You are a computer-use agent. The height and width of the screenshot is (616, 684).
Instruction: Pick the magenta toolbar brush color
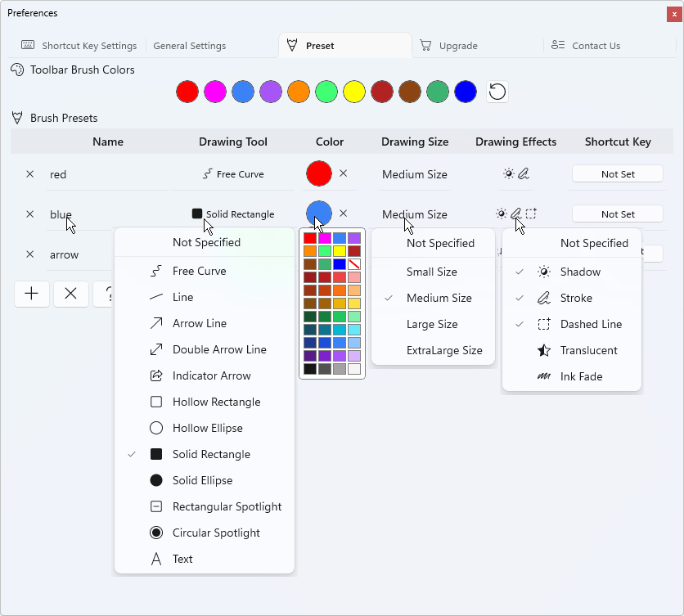coord(215,92)
